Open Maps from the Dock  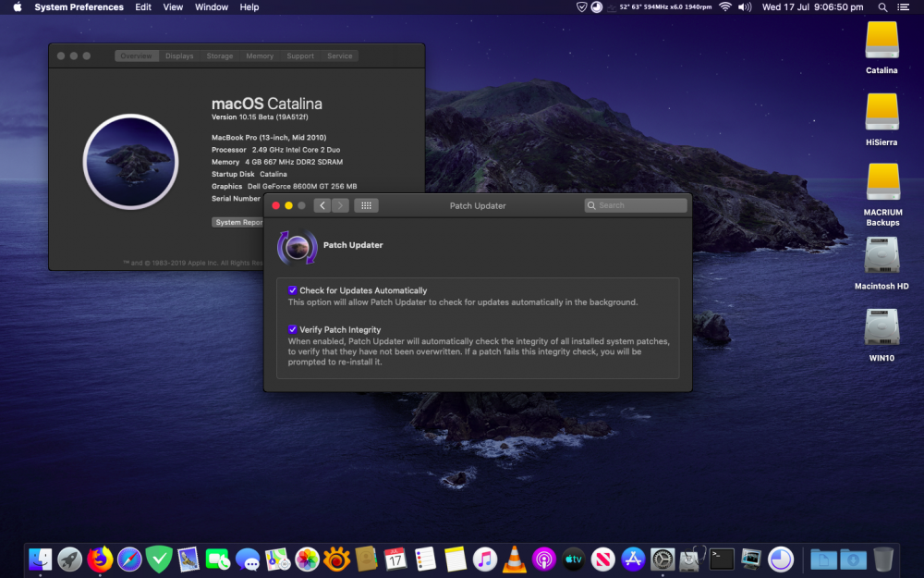pos(277,560)
